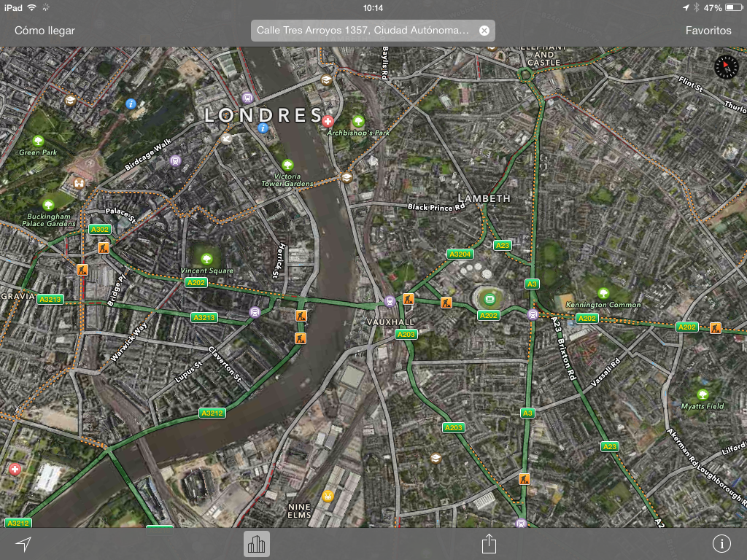This screenshot has height=560, width=747.
Task: Tap roadwork marker at A202's right end
Action: [715, 327]
